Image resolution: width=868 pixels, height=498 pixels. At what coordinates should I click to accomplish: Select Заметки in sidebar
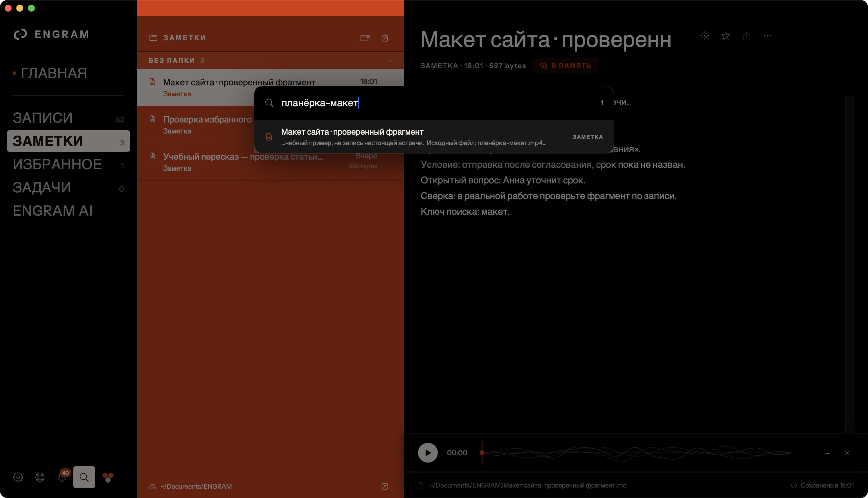point(69,141)
